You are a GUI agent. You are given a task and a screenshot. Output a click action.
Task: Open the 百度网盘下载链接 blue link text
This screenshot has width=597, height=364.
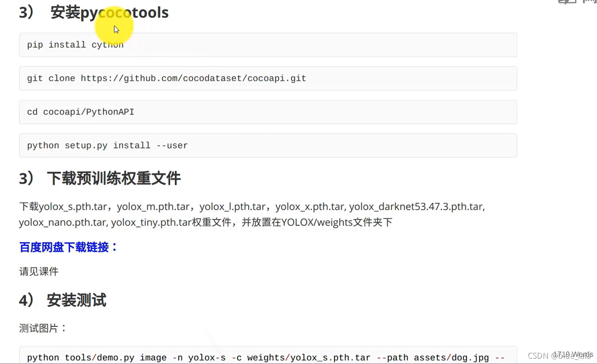(69, 247)
